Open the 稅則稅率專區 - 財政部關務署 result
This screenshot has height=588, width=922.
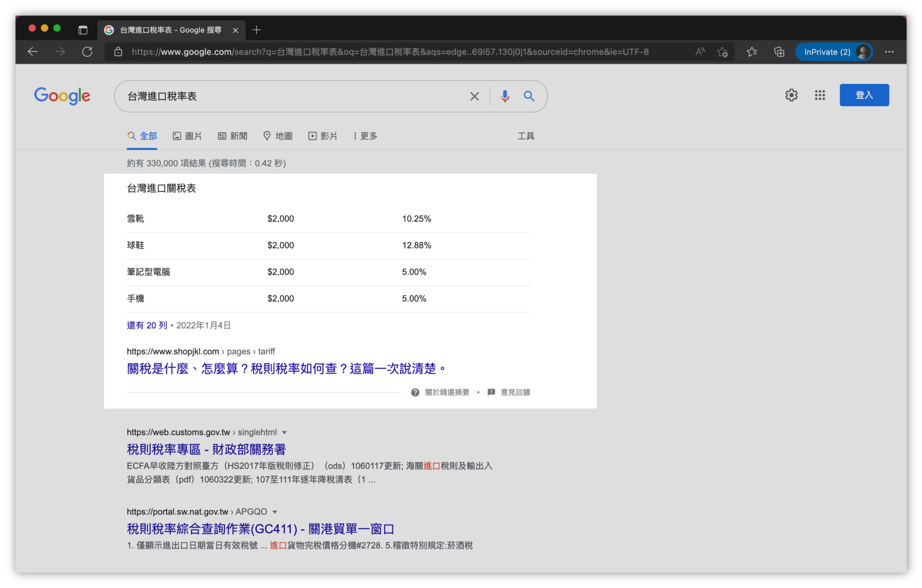[x=206, y=449]
